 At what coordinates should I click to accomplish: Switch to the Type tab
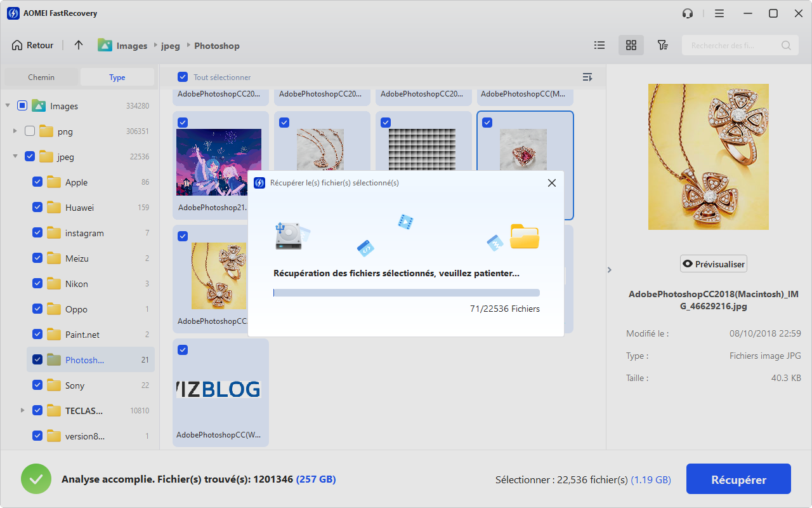tap(117, 77)
